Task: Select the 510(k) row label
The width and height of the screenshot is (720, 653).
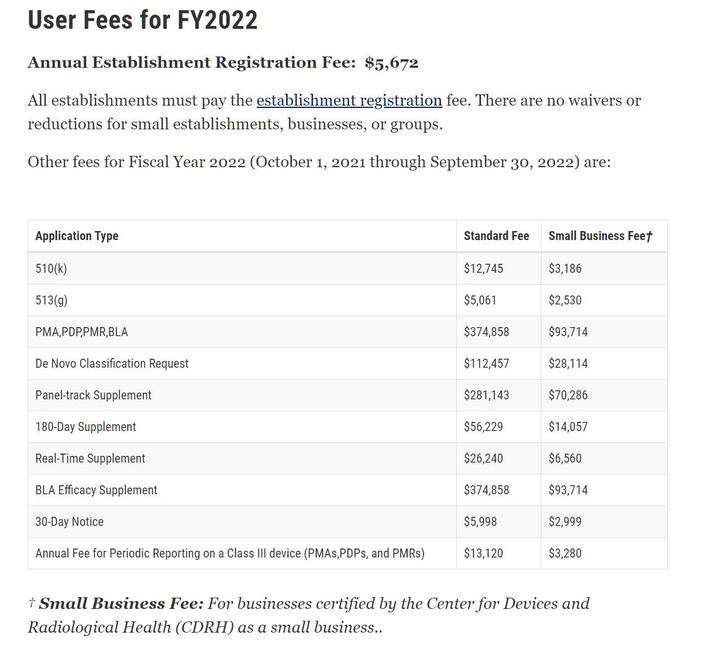Action: (51, 268)
